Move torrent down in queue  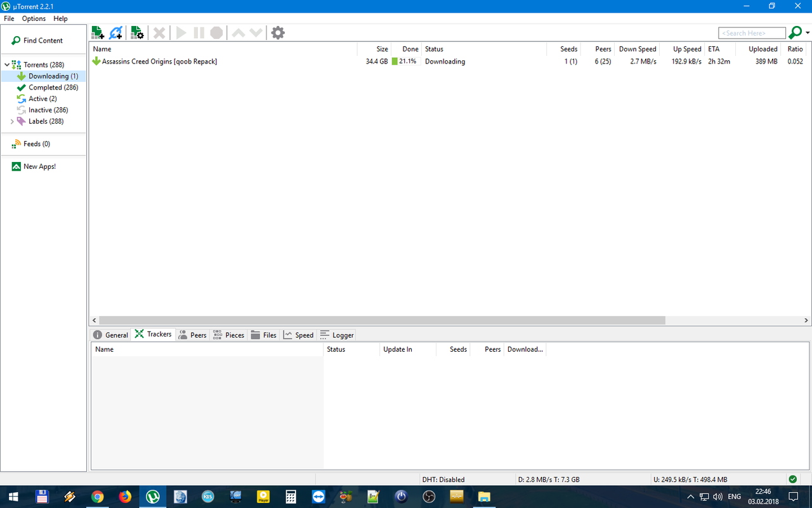pos(256,32)
